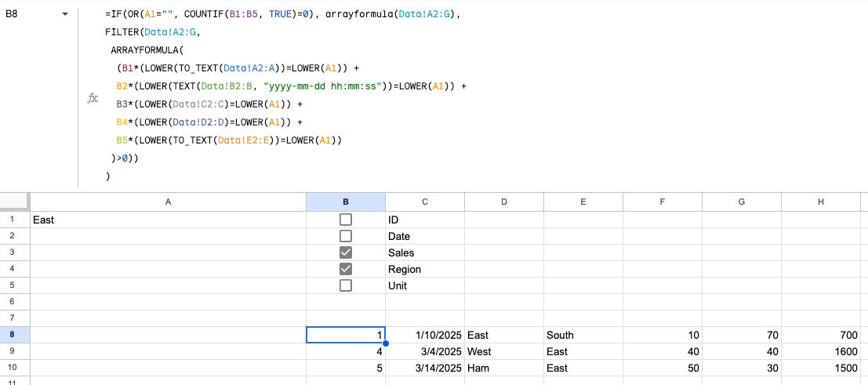Select column B header

tap(346, 202)
